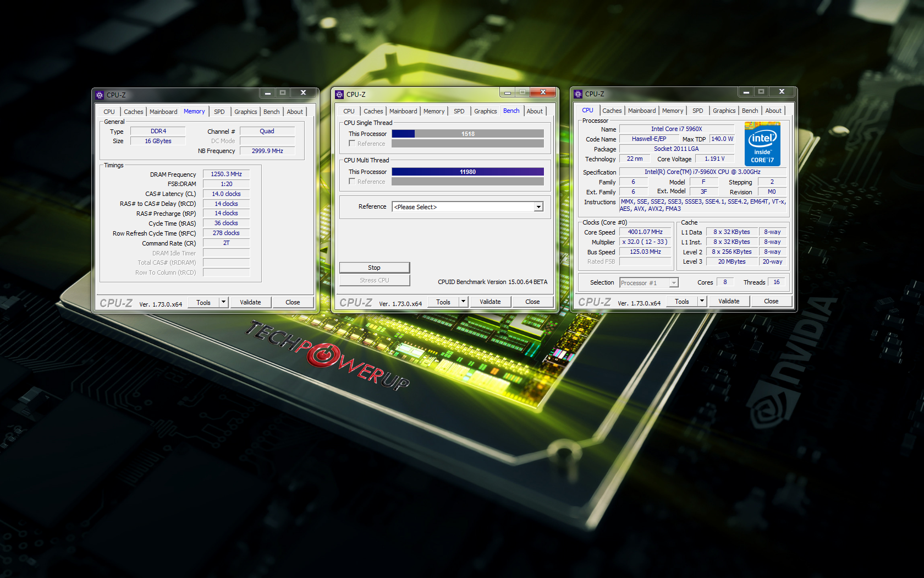Image resolution: width=924 pixels, height=578 pixels.
Task: Click CPU-Z app icon in Bench window title bar
Action: [x=339, y=94]
